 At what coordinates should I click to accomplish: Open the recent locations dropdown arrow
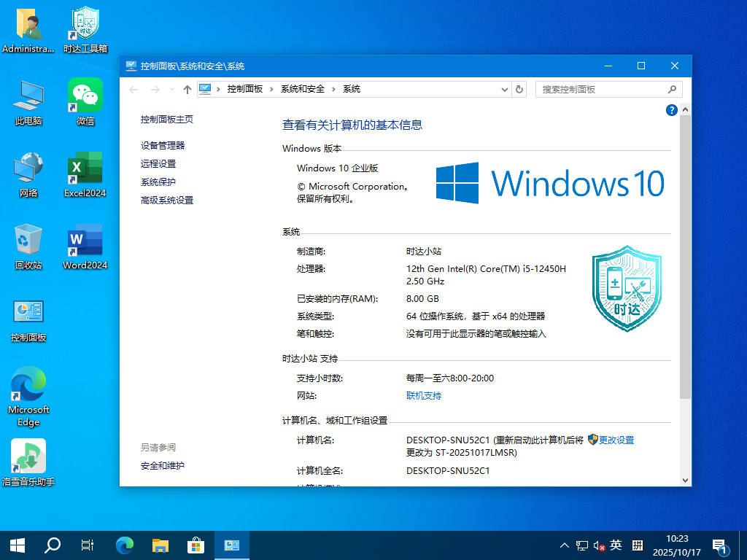171,89
